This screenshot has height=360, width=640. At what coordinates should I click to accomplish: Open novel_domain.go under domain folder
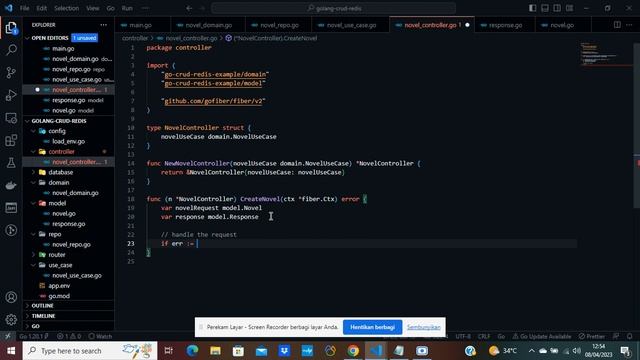click(x=75, y=193)
